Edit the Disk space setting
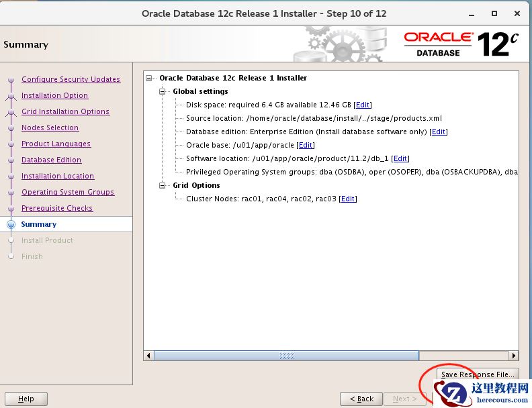 pyautogui.click(x=362, y=105)
